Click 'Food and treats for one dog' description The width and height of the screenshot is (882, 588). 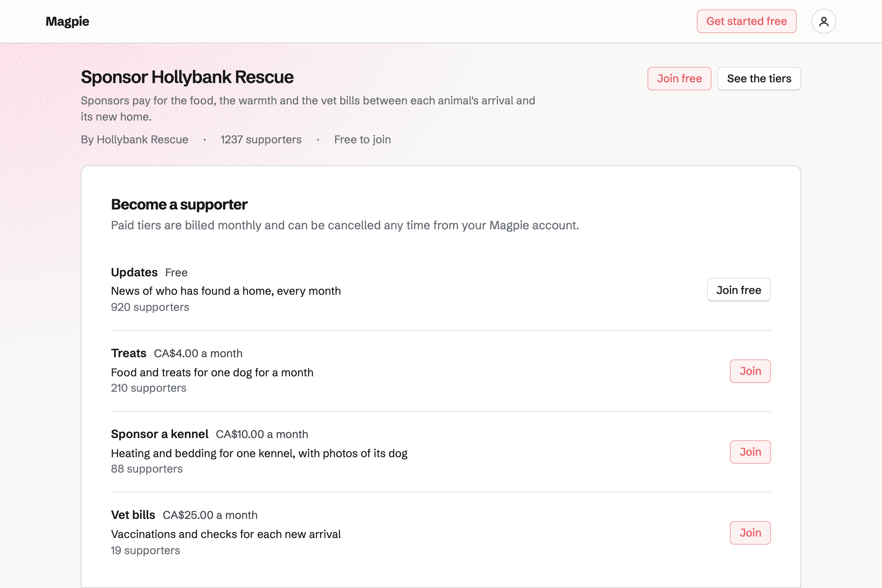[212, 373]
